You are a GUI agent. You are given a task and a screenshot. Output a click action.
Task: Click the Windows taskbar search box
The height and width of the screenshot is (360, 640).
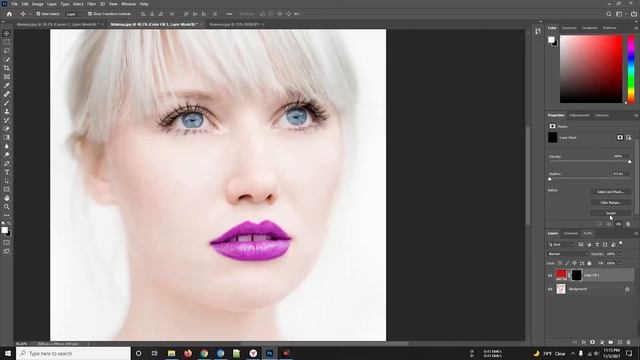pyautogui.click(x=73, y=353)
